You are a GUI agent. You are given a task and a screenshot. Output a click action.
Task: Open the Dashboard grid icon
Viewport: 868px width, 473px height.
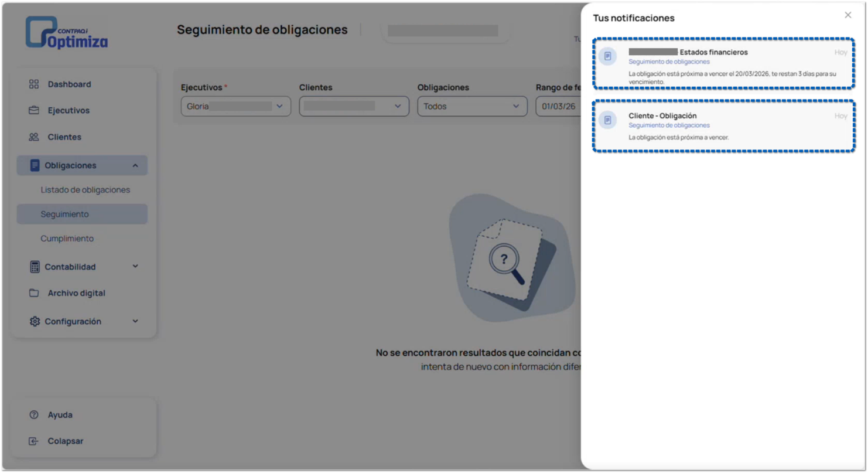tap(34, 84)
